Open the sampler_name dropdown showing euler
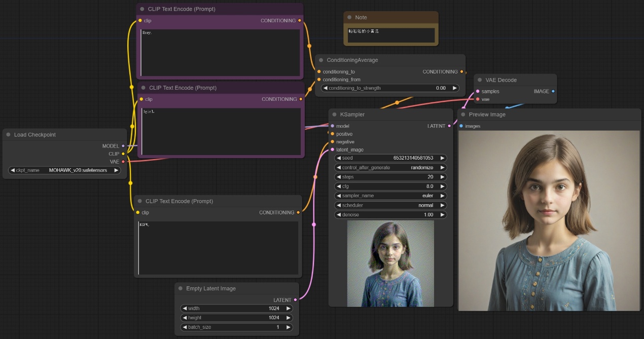 coord(390,196)
